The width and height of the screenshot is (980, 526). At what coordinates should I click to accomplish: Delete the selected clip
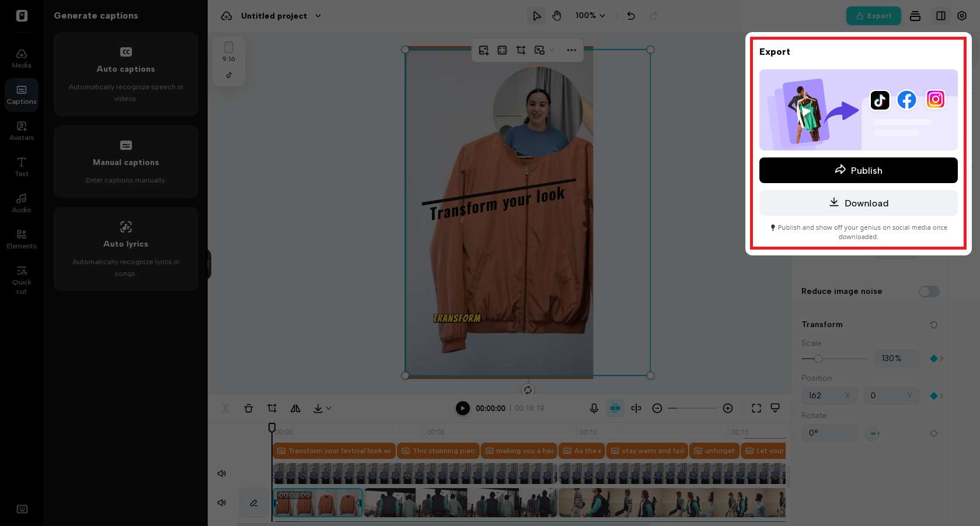coord(249,408)
